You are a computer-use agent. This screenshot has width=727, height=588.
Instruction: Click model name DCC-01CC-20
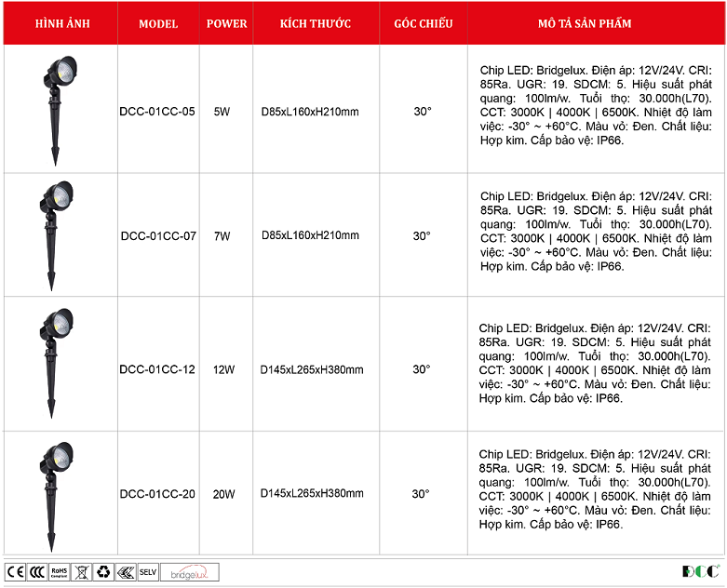[x=157, y=494]
